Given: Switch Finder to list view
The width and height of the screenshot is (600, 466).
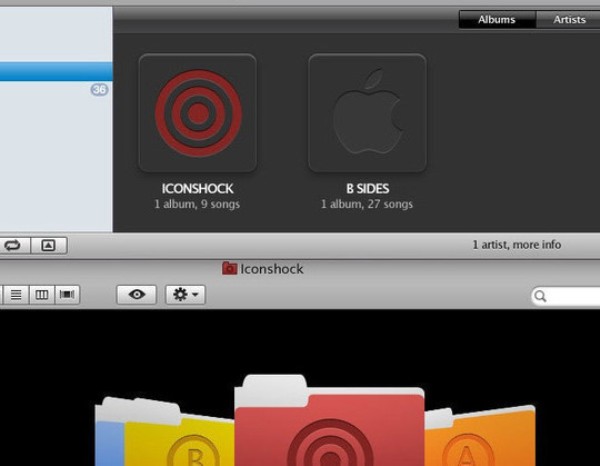Looking at the screenshot, I should pos(17,295).
